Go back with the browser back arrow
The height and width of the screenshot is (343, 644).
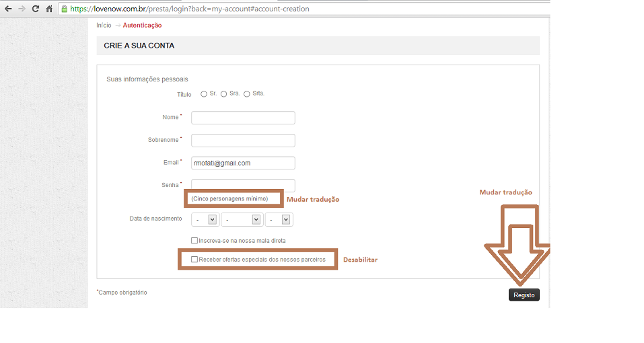(8, 9)
